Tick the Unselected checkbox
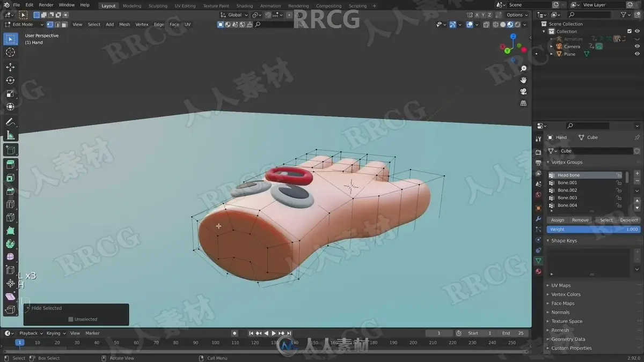This screenshot has width=644, height=362. click(x=71, y=319)
